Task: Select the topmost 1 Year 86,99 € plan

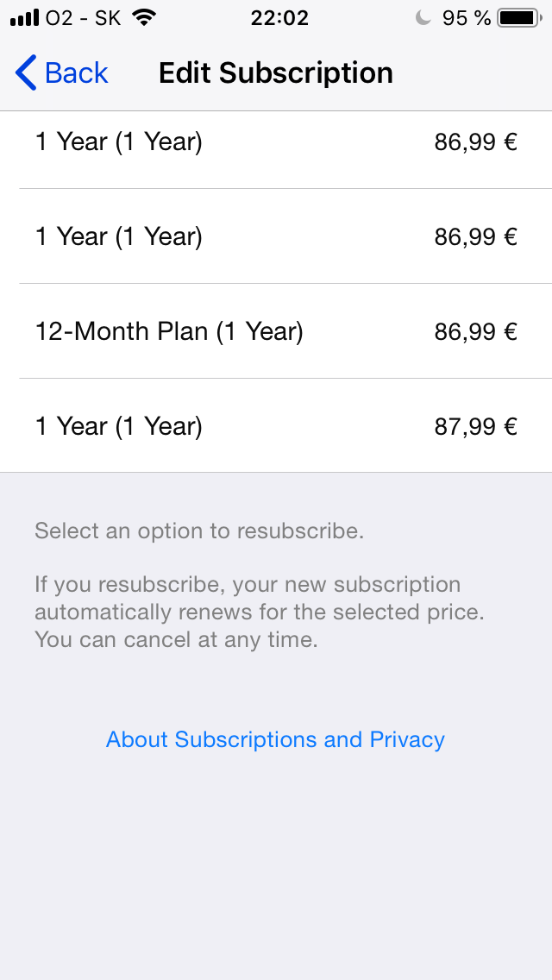Action: pyautogui.click(x=119, y=141)
